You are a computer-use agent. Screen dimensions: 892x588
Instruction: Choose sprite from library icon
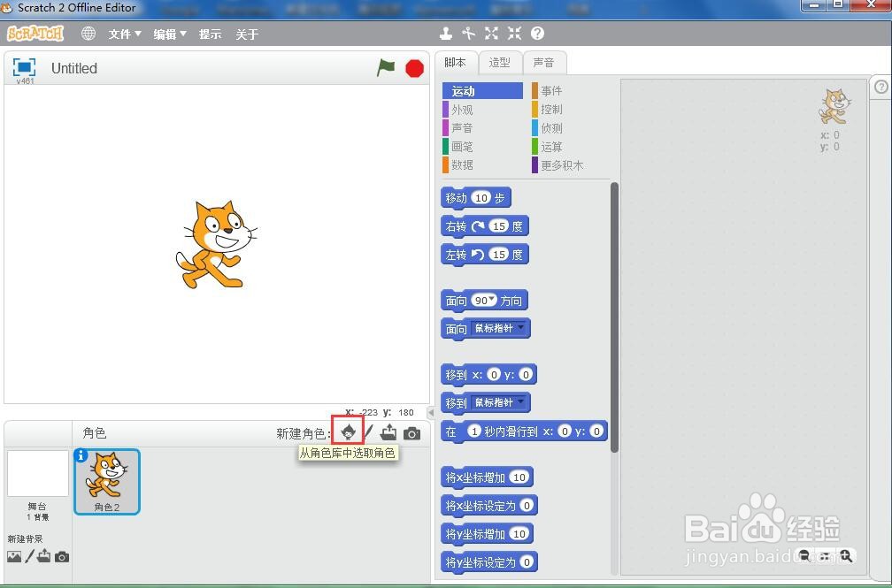point(348,432)
